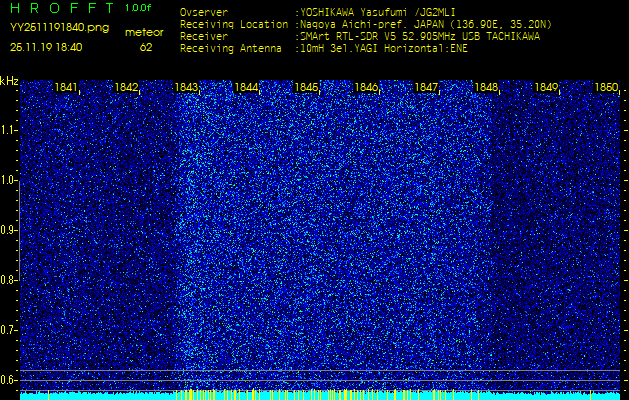
Task: Click the 1847 time marker
Action: (426, 87)
